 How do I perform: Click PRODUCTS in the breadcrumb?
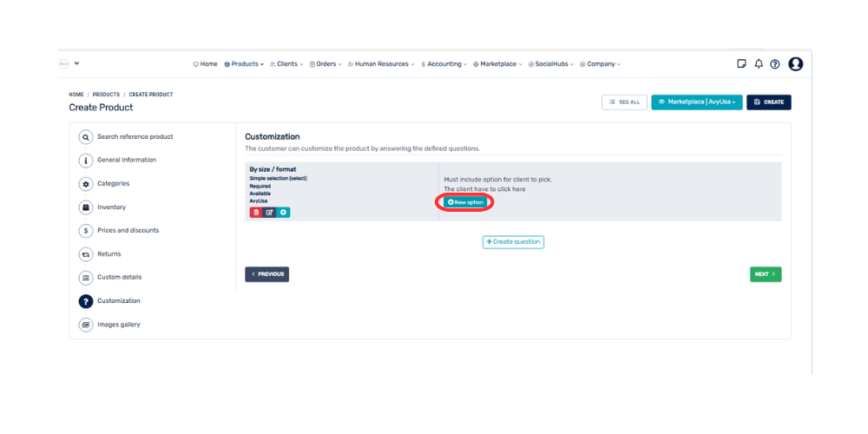[106, 94]
